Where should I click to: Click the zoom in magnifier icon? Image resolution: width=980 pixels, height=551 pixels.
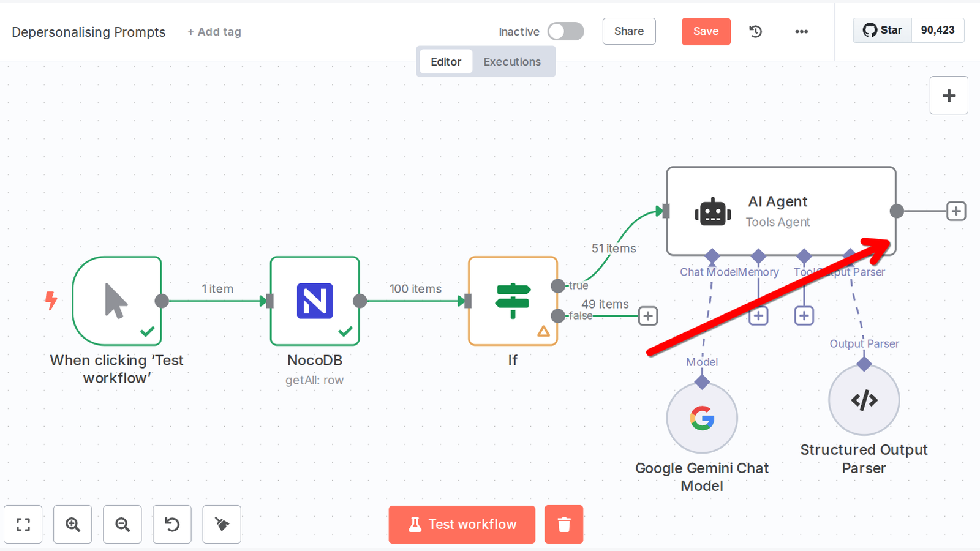click(73, 525)
